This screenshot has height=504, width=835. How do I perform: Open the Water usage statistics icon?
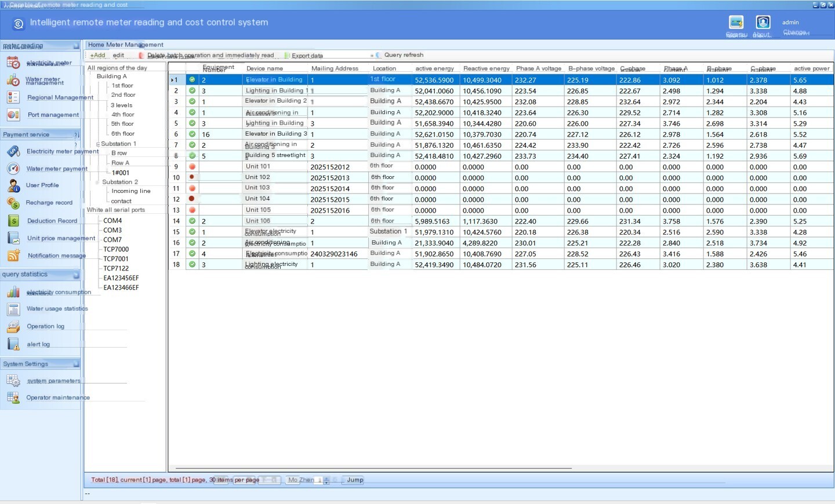tap(13, 309)
